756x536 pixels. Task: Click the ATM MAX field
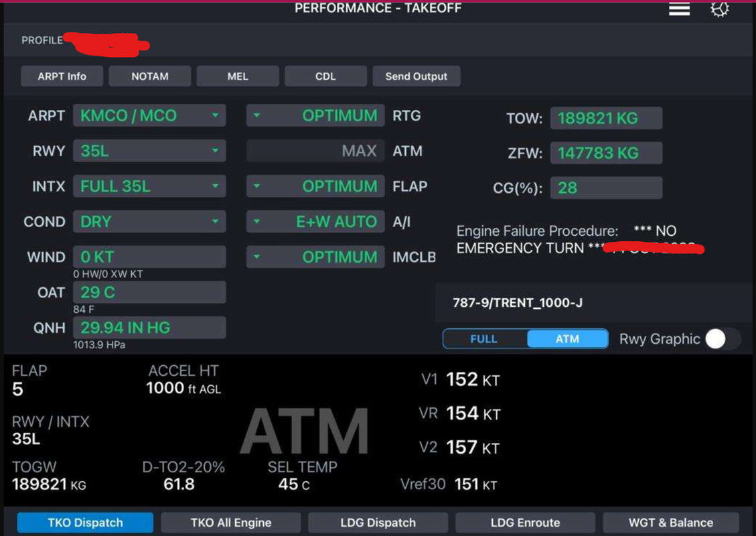click(315, 151)
